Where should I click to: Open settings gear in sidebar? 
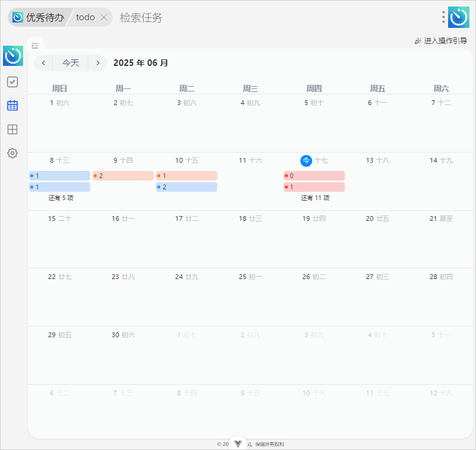[x=12, y=153]
